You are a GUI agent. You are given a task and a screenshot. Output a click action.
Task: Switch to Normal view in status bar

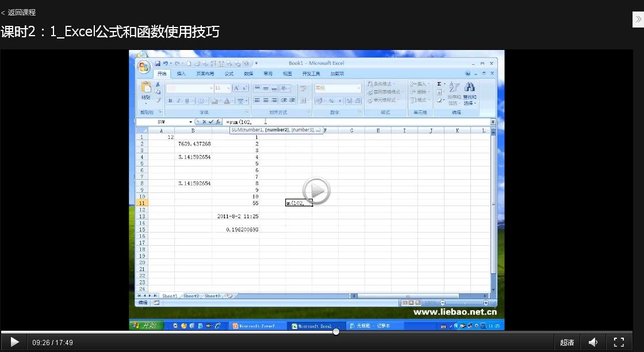click(405, 303)
